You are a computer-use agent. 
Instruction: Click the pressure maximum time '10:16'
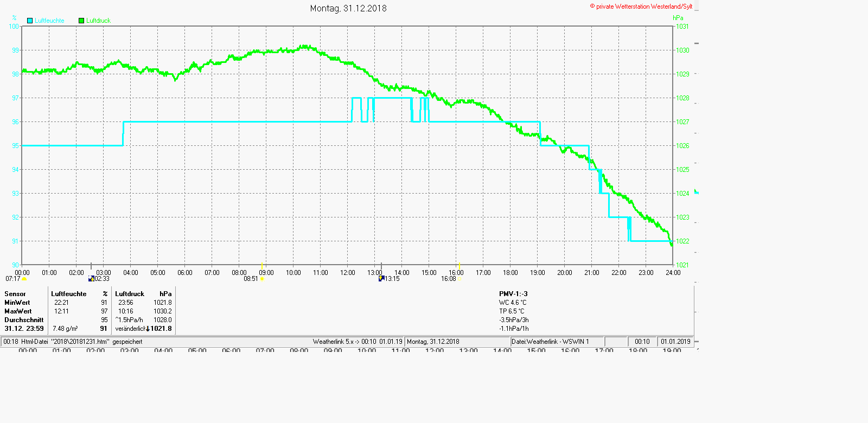coord(126,311)
